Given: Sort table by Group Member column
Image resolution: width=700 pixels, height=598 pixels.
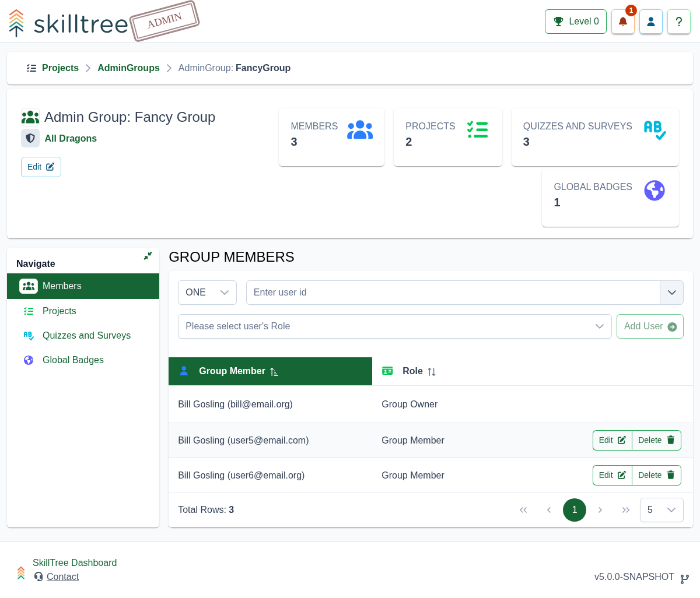Looking at the screenshot, I should tap(270, 371).
